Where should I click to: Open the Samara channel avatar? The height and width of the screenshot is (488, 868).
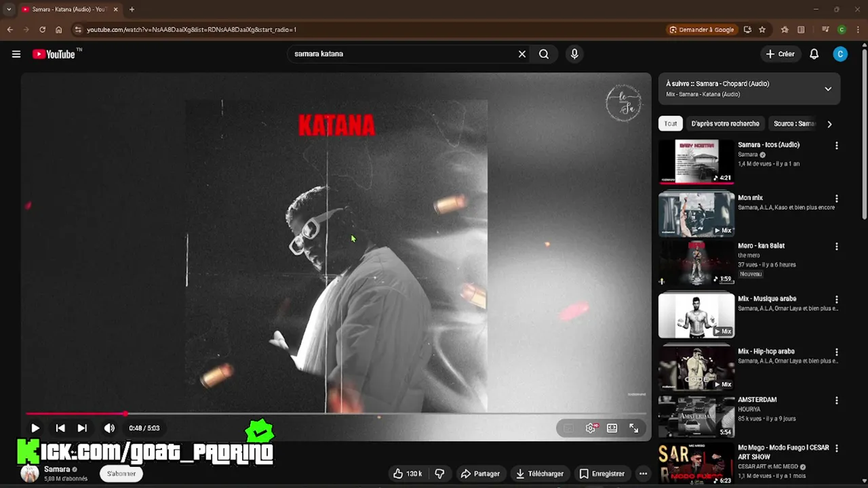(30, 474)
